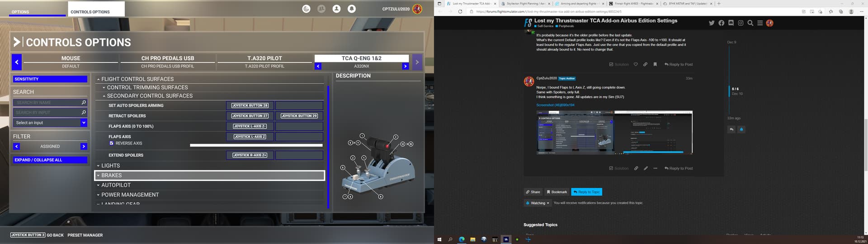Click the CPTZULU2020 player avatar
This screenshot has height=244, width=868.
coord(417,9)
